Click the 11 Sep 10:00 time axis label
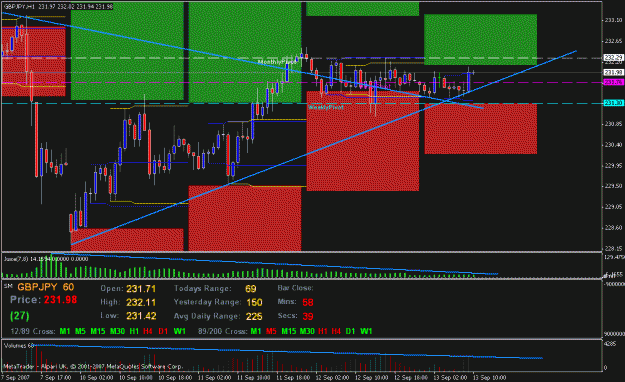 click(254, 377)
